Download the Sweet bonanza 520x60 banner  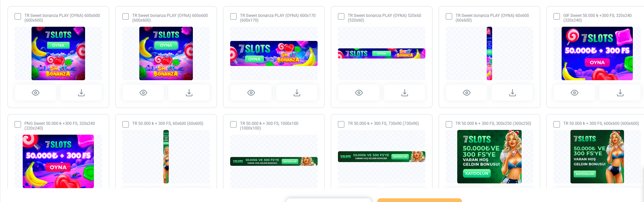(x=405, y=93)
